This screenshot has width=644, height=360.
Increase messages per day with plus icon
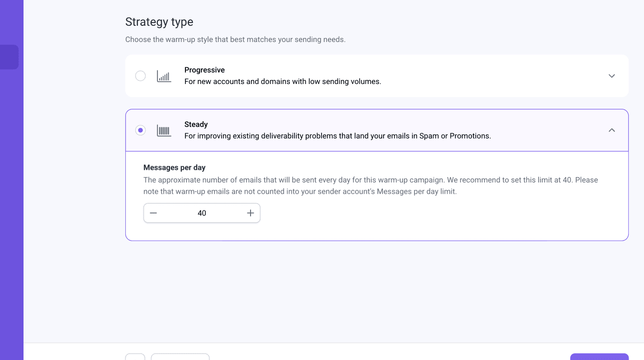[251, 213]
